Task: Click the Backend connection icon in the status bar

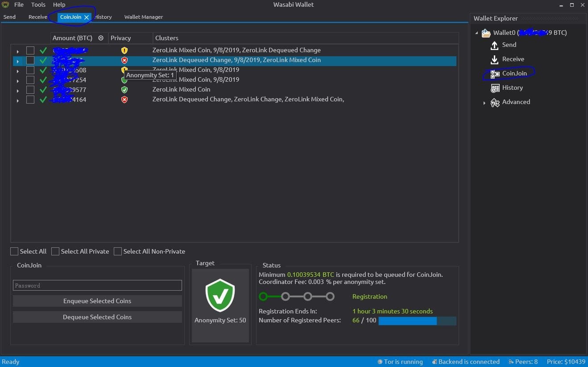Action: (x=434, y=362)
